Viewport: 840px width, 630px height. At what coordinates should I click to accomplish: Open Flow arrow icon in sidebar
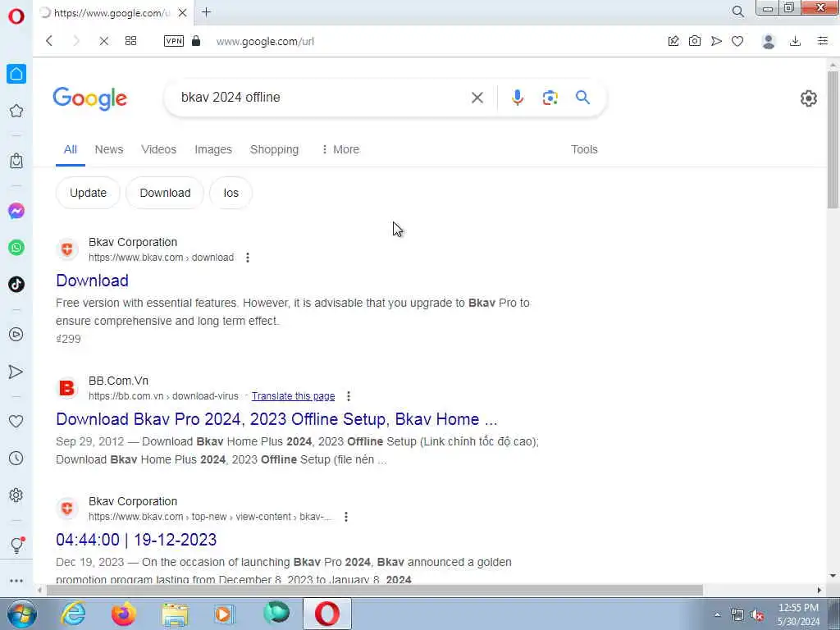click(x=16, y=372)
